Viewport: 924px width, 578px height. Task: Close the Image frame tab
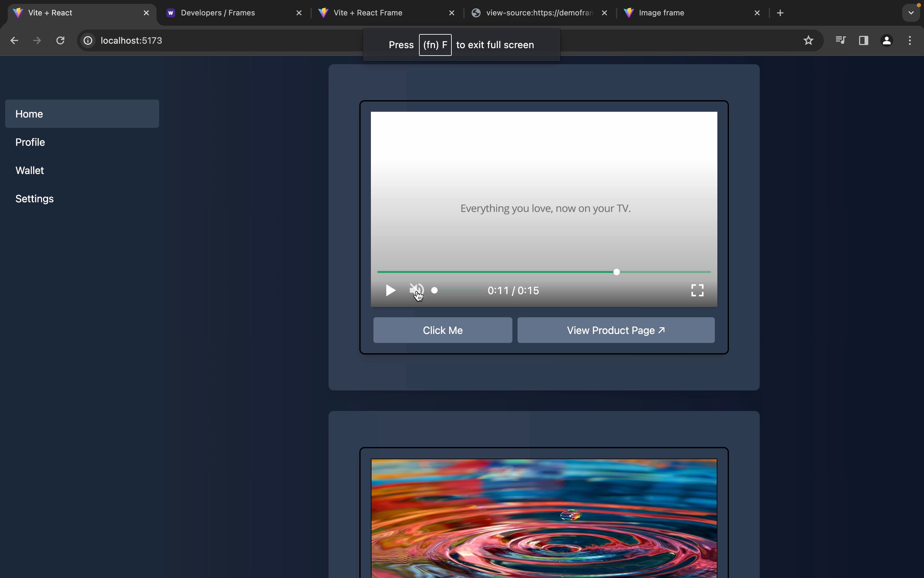[x=757, y=13]
